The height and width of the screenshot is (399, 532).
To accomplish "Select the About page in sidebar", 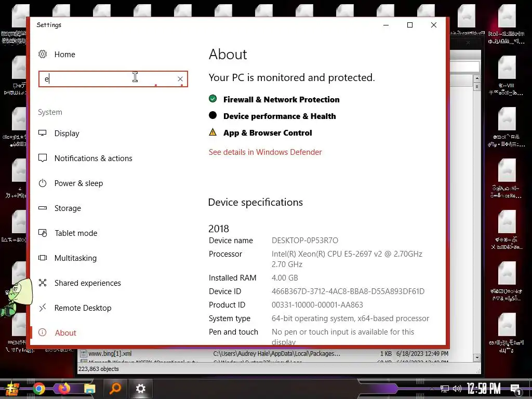I will tap(65, 333).
